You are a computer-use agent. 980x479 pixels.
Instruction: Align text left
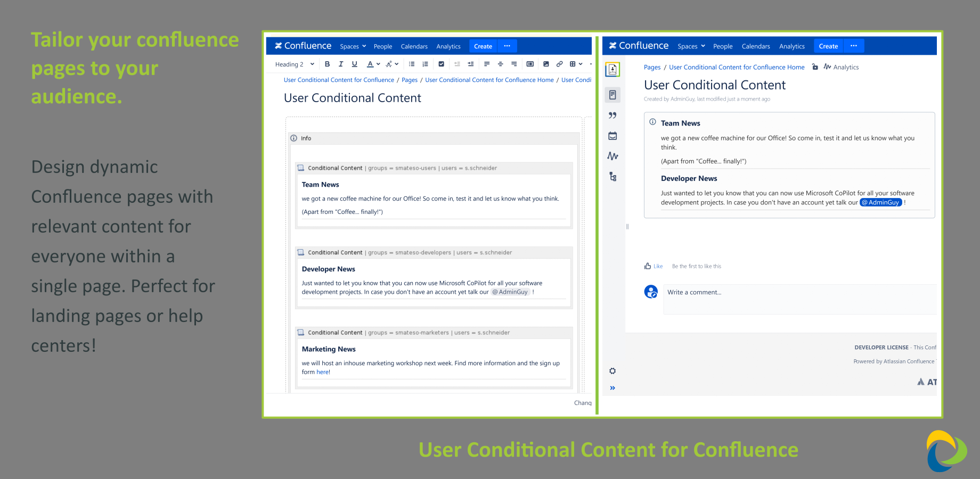487,64
